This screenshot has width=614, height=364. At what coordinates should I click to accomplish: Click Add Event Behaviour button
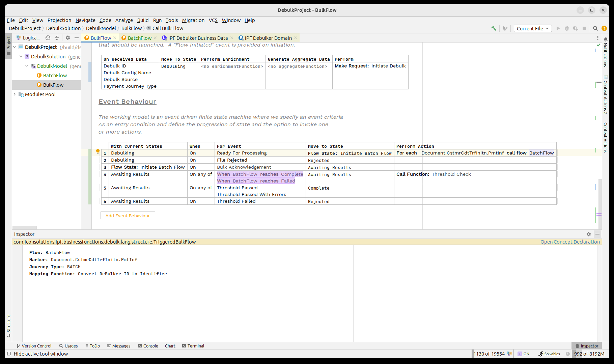pos(128,216)
